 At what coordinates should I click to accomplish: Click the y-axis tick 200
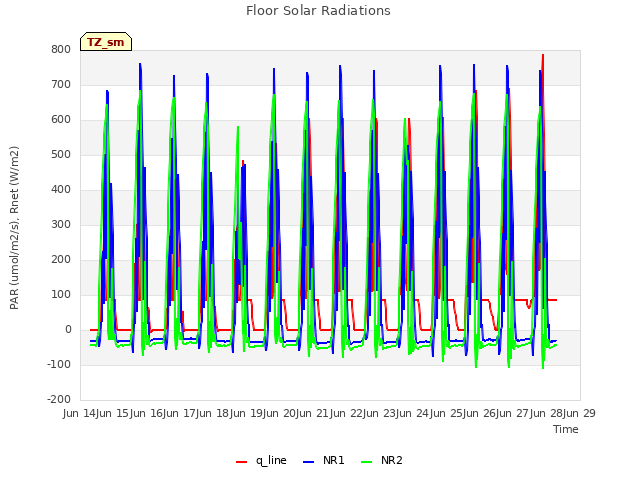[x=61, y=260]
